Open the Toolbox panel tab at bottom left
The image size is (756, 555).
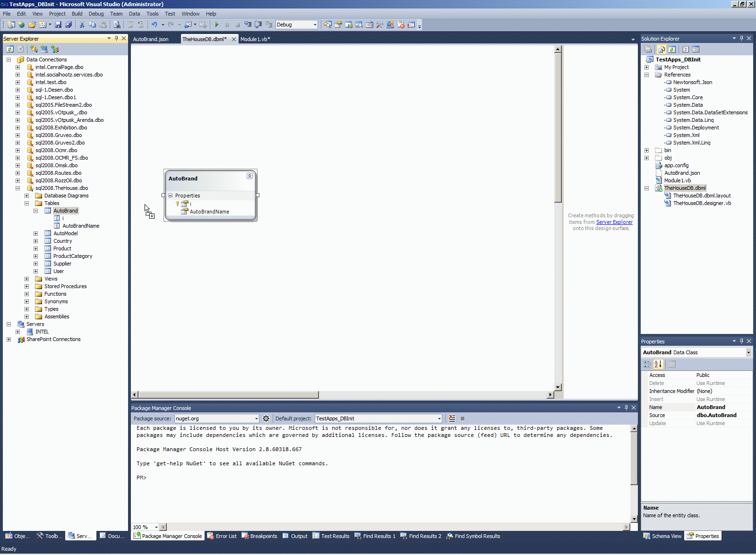49,536
